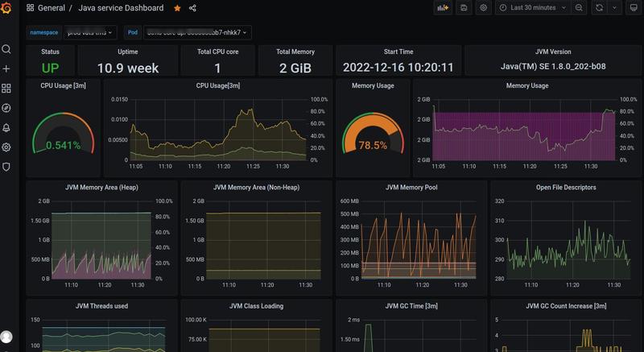Click the Open File Descriptors panel title
The width and height of the screenshot is (644, 352).
click(x=566, y=188)
